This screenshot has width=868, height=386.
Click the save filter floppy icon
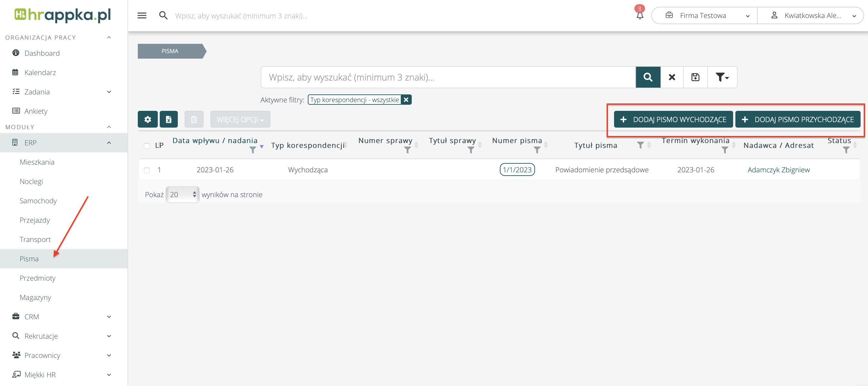(x=695, y=77)
